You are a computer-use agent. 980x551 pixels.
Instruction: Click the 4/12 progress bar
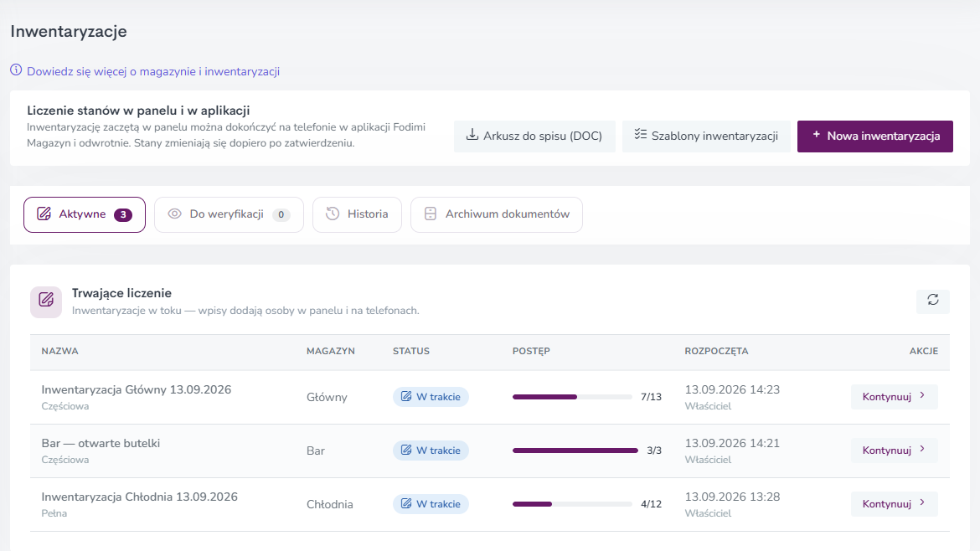pos(572,504)
